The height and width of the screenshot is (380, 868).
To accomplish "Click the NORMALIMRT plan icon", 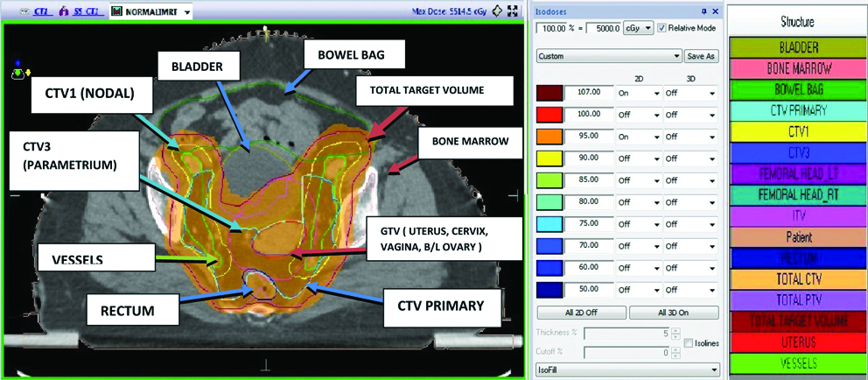I will (115, 12).
